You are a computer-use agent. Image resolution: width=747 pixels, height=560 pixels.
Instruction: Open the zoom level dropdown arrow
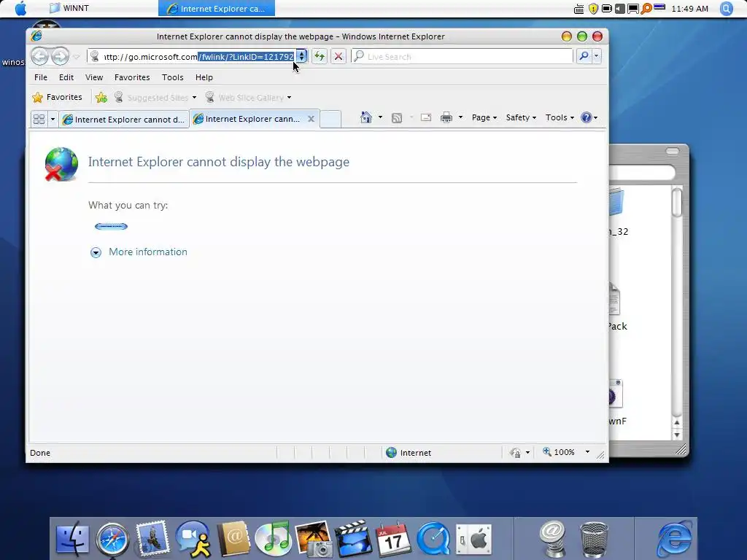tap(587, 452)
